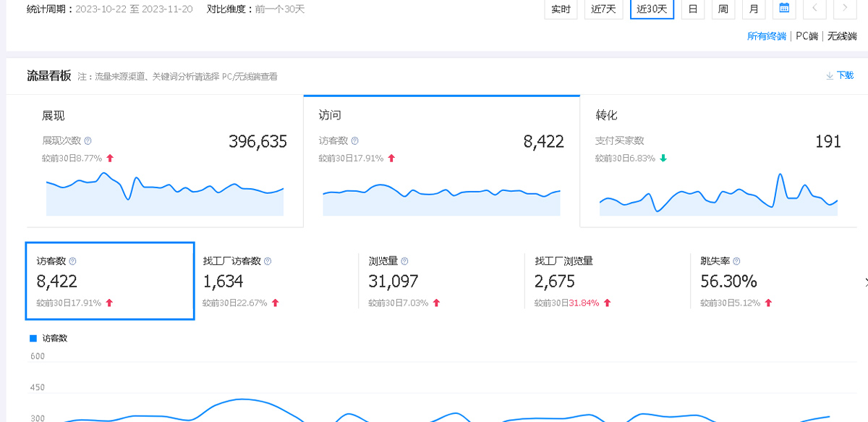Click help icon beside 访客数 in 访问 card

point(354,141)
